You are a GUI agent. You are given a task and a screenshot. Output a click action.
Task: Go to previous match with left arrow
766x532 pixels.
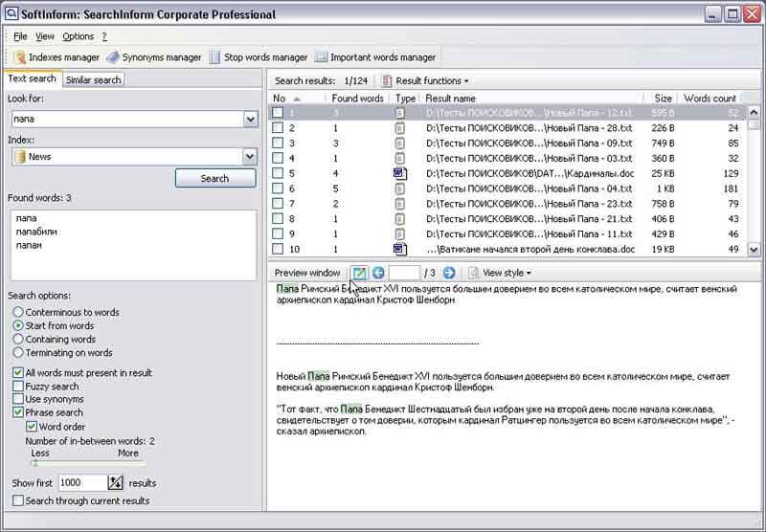pos(378,273)
